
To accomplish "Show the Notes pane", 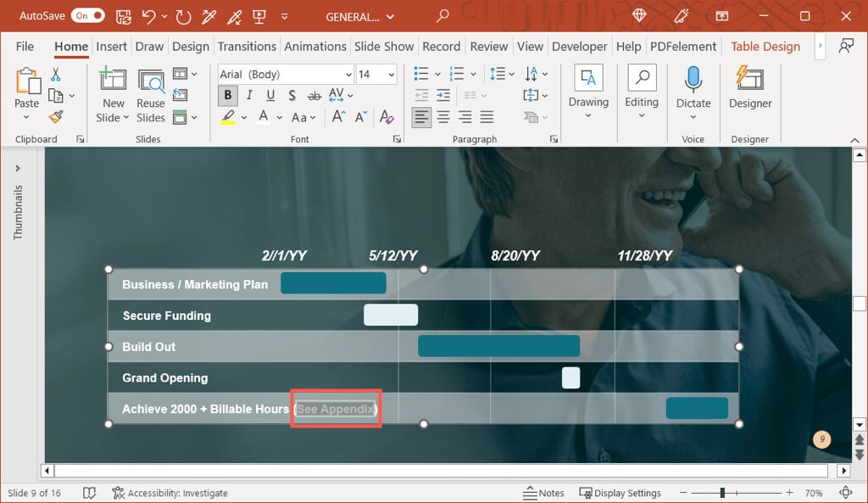I will (x=543, y=493).
